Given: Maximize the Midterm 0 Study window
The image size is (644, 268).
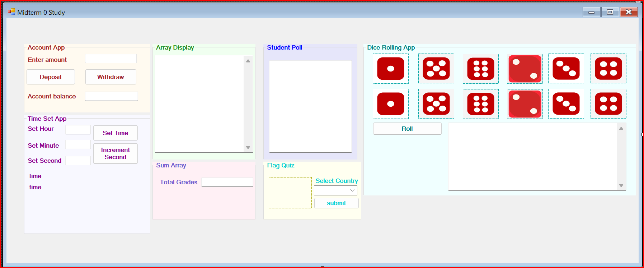Looking at the screenshot, I should (x=610, y=12).
